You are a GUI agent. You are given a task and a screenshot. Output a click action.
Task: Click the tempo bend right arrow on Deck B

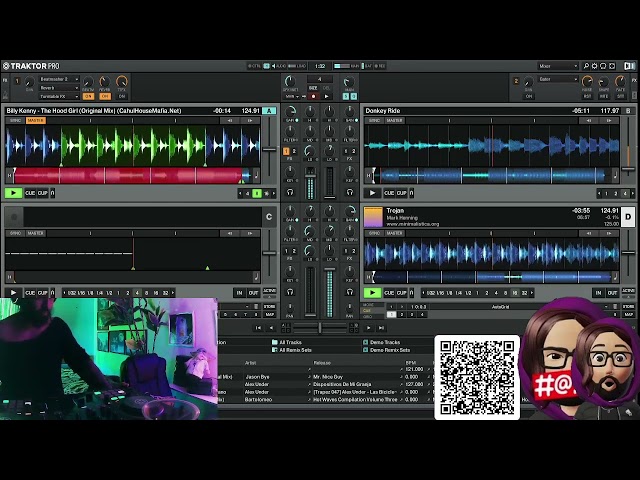point(609,120)
